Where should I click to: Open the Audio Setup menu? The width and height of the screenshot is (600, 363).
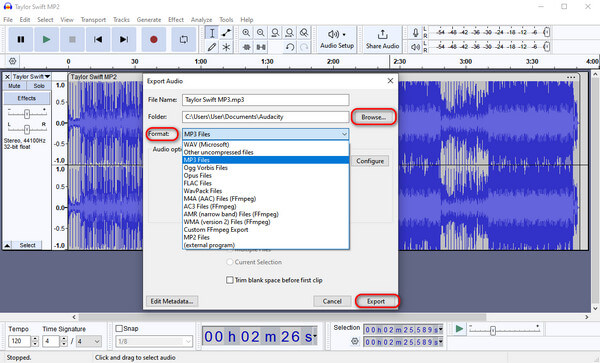[337, 39]
